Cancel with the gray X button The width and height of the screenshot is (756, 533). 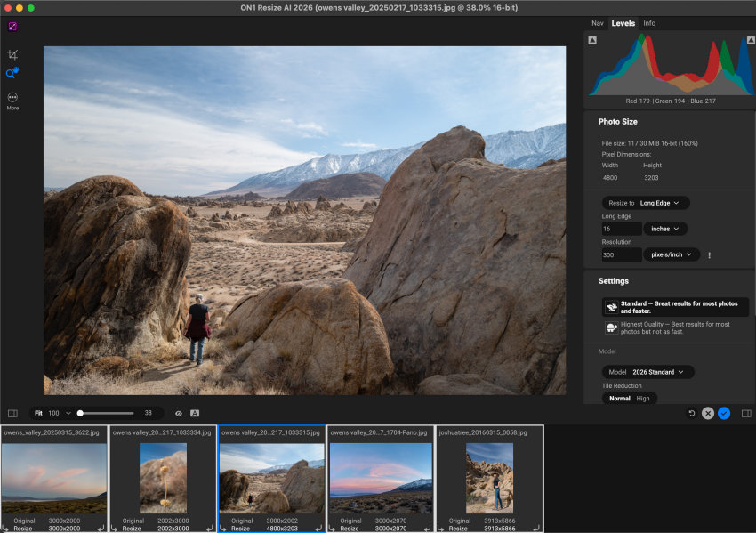click(x=707, y=414)
